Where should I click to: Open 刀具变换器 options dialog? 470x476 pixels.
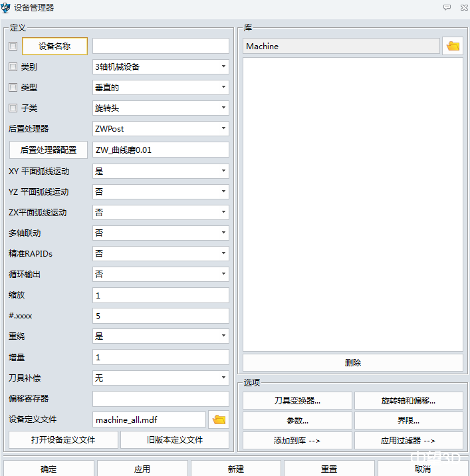tap(297, 401)
